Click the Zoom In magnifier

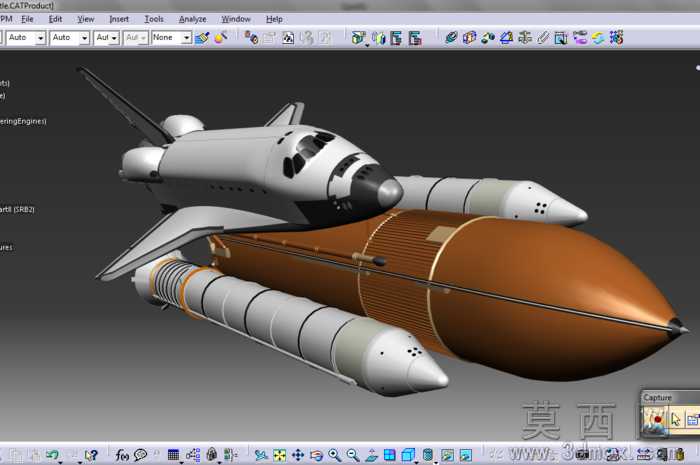click(x=334, y=455)
